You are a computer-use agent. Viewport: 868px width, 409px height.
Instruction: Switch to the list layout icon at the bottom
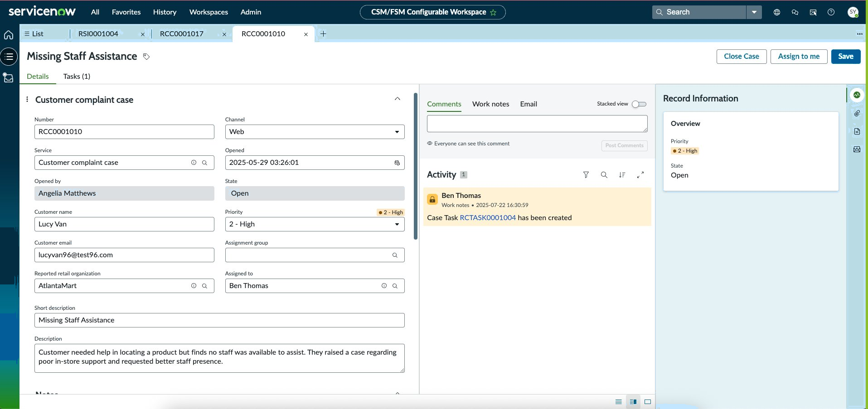(x=618, y=402)
